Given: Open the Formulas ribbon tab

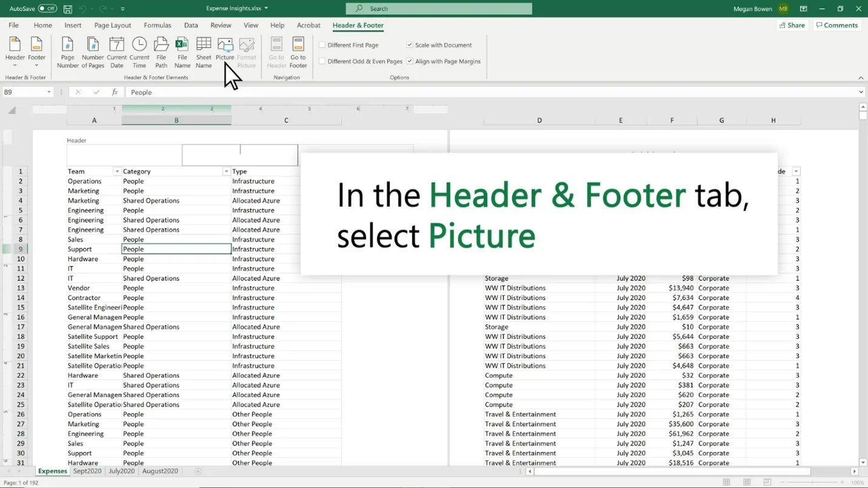Looking at the screenshot, I should [x=157, y=25].
